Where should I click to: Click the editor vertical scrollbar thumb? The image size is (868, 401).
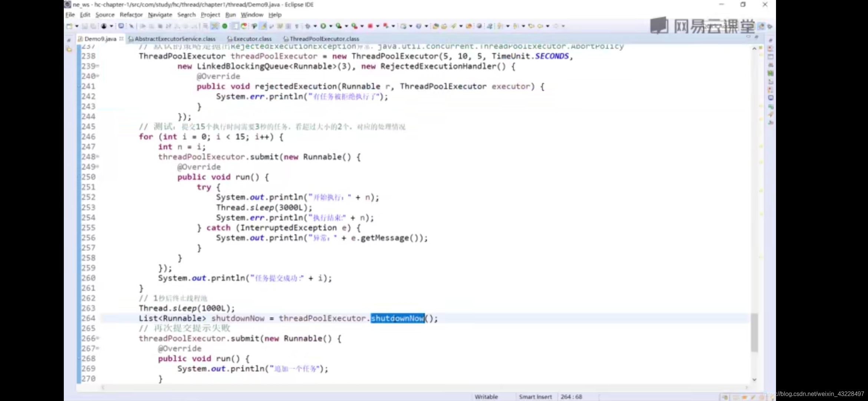tap(754, 332)
